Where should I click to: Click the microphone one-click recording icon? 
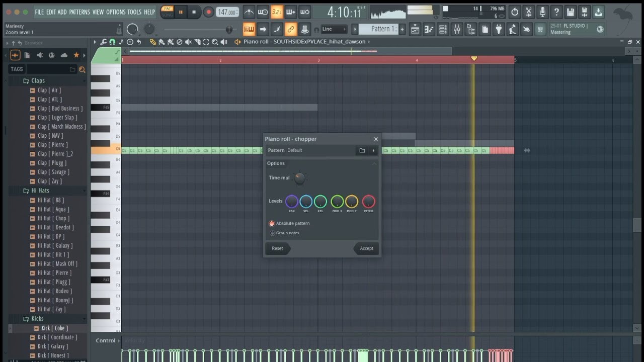point(542,12)
